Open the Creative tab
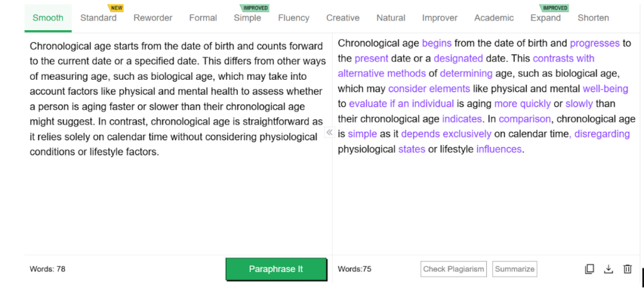644x294 pixels. click(x=343, y=18)
